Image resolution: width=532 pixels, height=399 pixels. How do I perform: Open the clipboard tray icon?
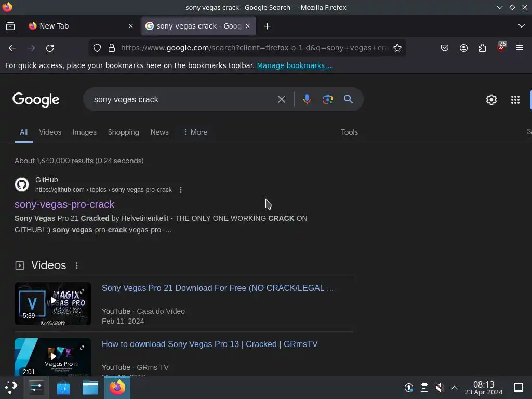[424, 388]
